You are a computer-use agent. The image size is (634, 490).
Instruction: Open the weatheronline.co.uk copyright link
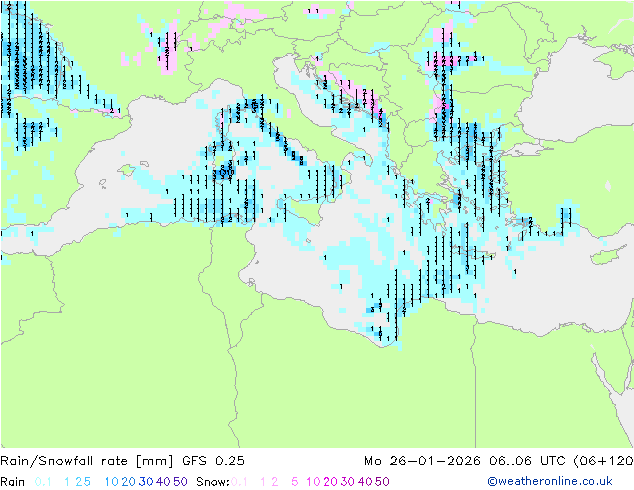click(550, 481)
